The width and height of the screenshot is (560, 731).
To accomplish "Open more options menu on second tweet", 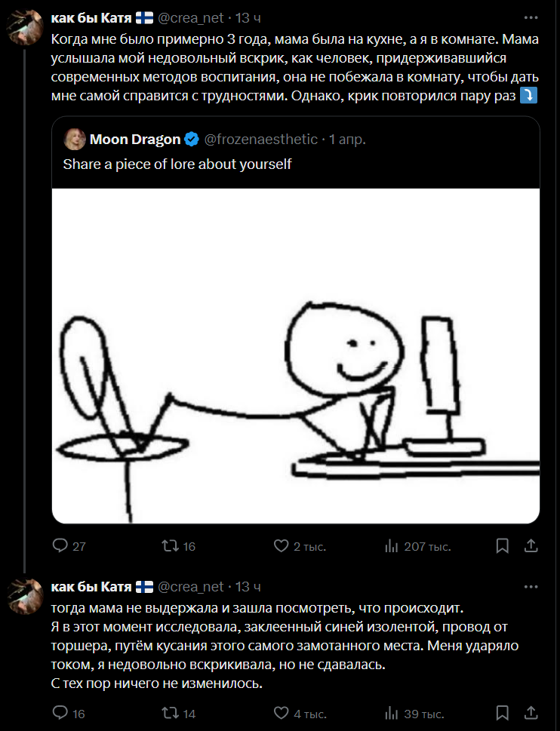I will click(534, 587).
